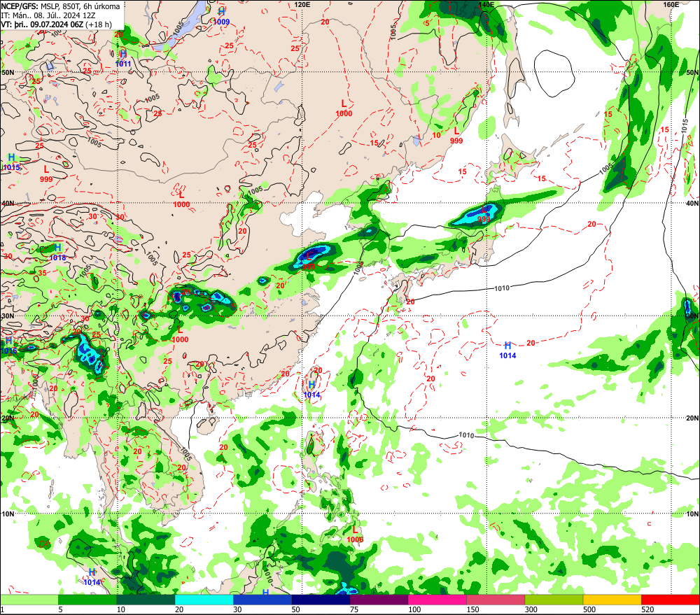Click the legend value 75 label
The image size is (700, 615).
pos(354,609)
